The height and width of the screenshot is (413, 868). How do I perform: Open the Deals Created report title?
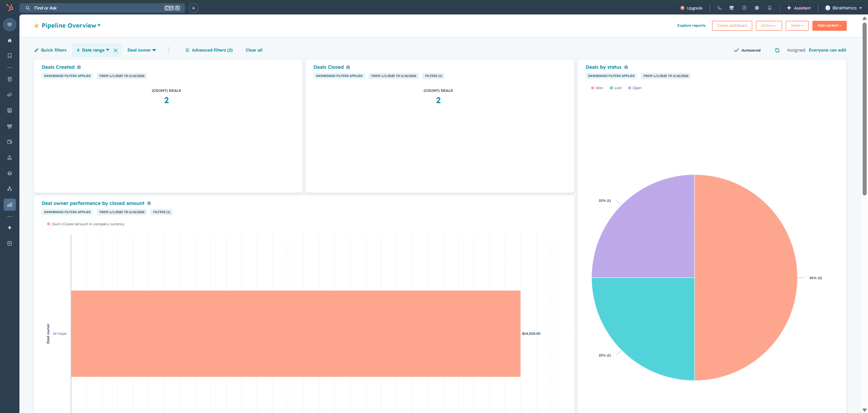pyautogui.click(x=58, y=67)
